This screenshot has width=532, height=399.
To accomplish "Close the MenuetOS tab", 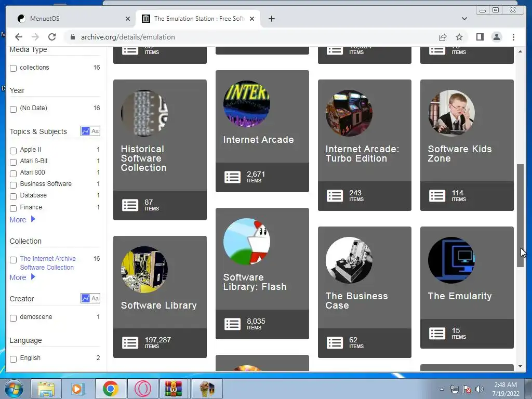I will pyautogui.click(x=128, y=19).
